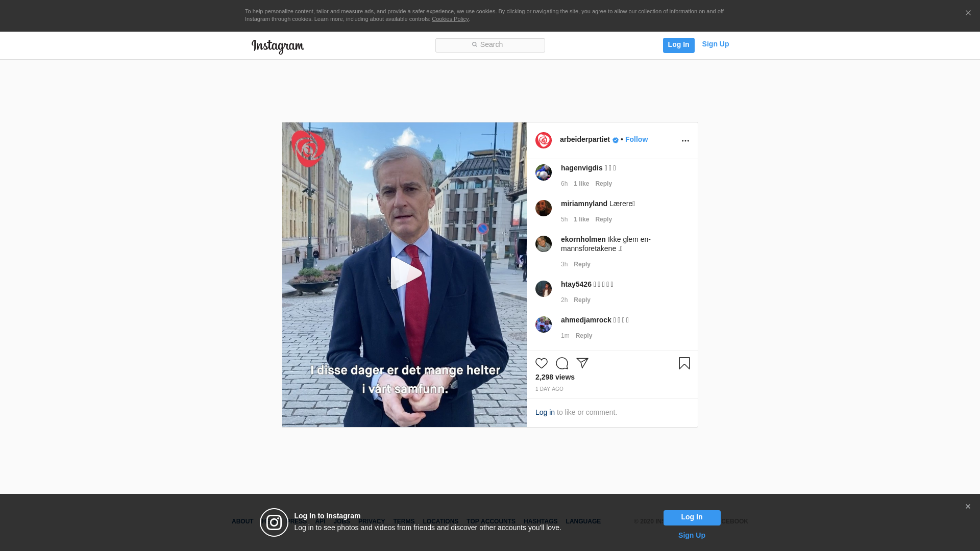
Task: Open hagenvigdis username
Action: pos(582,168)
